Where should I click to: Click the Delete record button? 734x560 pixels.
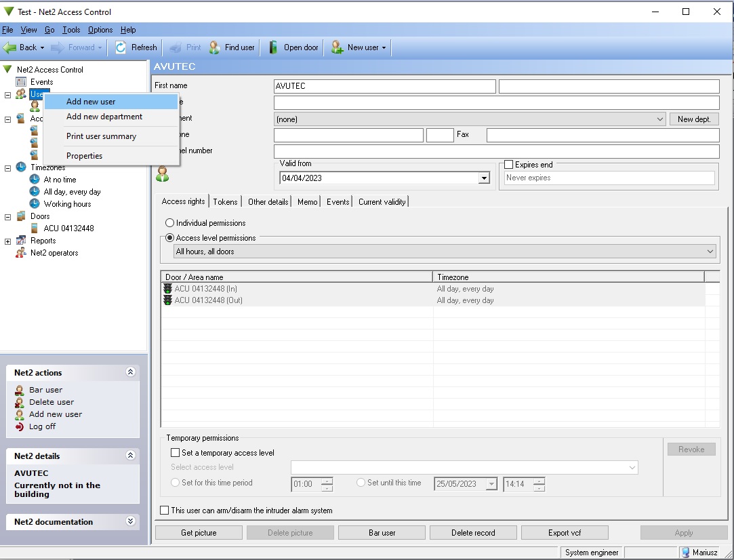(473, 533)
